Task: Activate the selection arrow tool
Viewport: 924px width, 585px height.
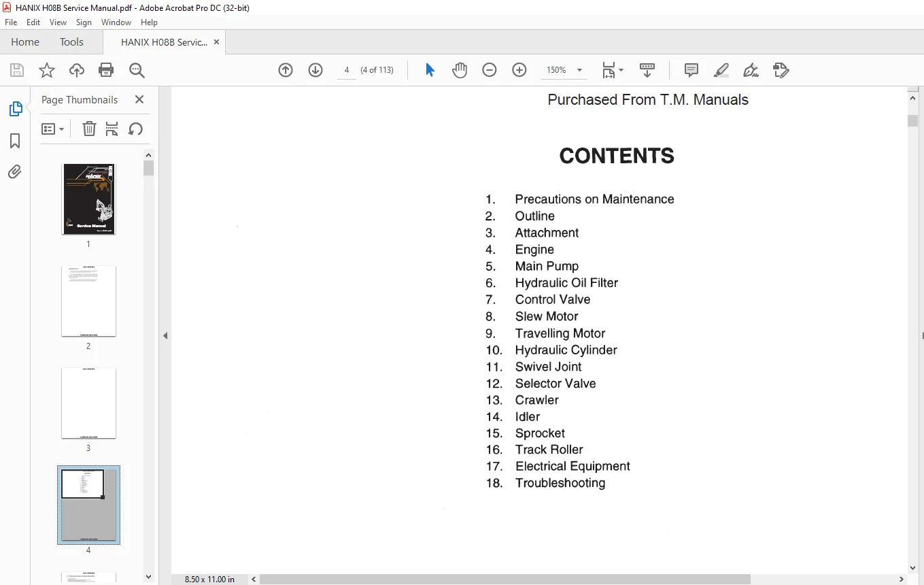Action: (430, 70)
